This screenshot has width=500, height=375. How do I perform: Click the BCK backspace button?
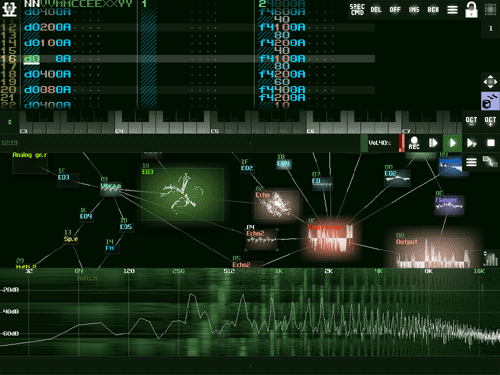(433, 10)
